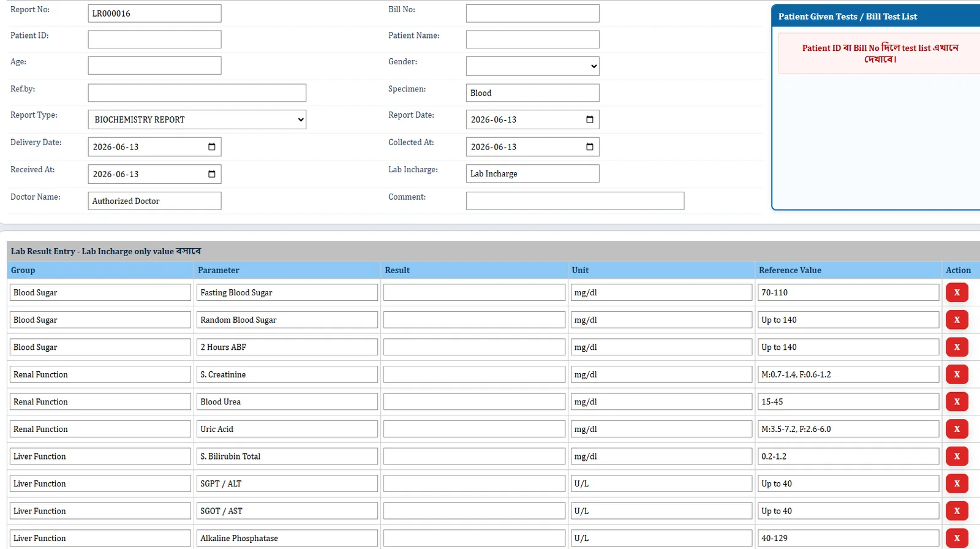
Task: Click Result field for Uric Acid
Action: tap(474, 429)
